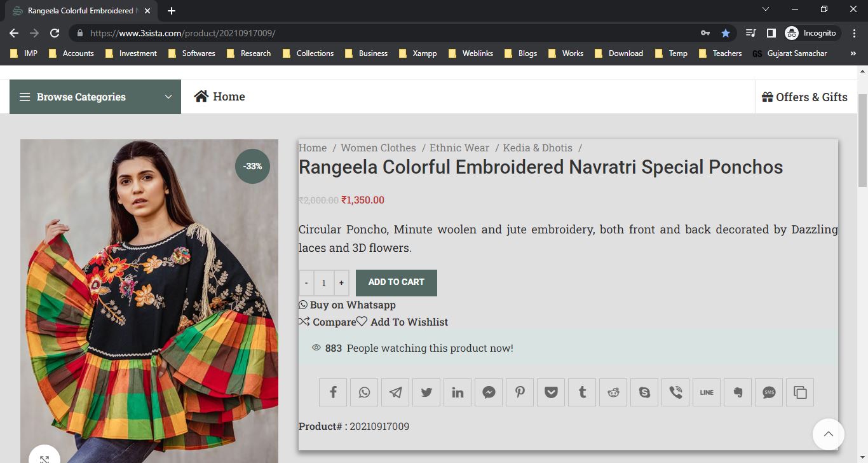Share product on Tumblr
868x463 pixels.
(x=582, y=392)
